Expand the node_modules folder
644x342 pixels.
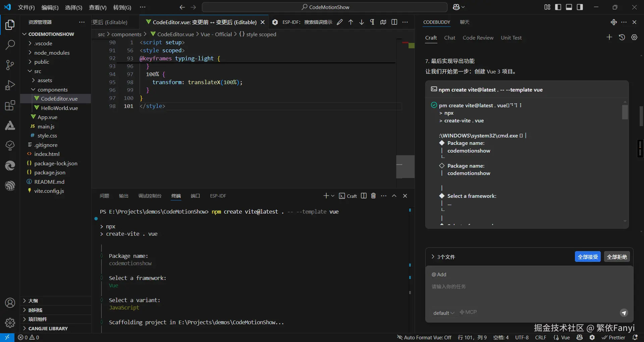[x=52, y=53]
